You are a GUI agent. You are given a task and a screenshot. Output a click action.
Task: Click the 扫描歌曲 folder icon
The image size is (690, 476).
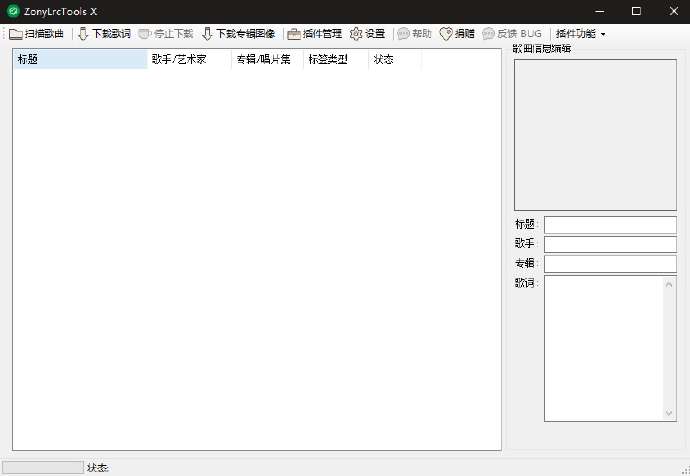point(16,34)
